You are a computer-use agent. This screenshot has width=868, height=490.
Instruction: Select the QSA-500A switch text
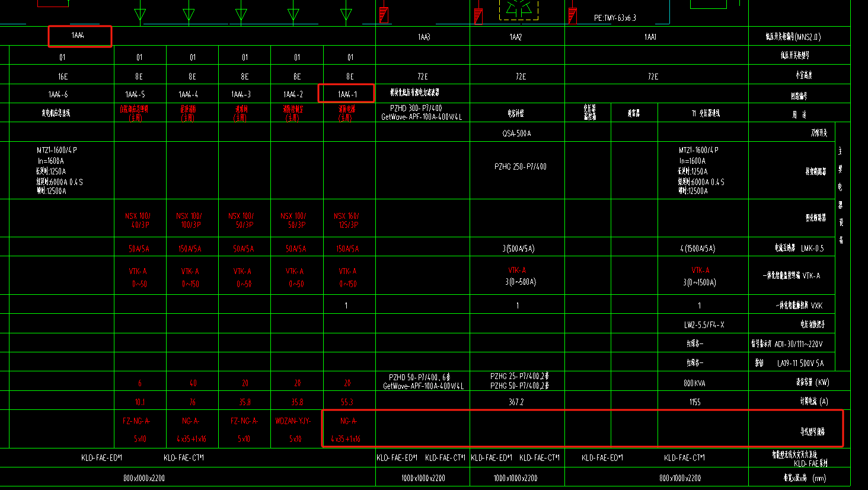(x=516, y=133)
